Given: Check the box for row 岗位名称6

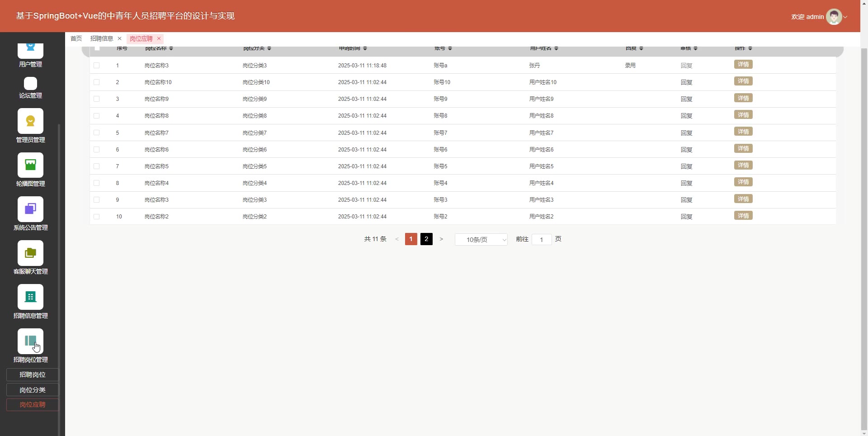Looking at the screenshot, I should click(96, 150).
